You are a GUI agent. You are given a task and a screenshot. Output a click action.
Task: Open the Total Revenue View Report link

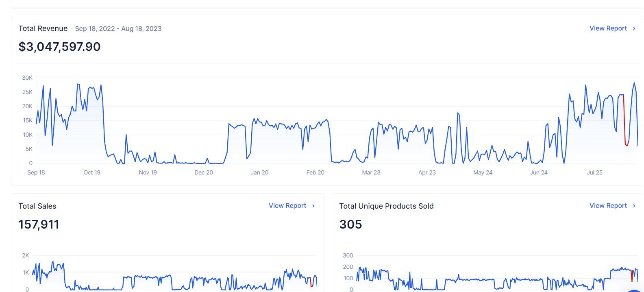pos(608,28)
